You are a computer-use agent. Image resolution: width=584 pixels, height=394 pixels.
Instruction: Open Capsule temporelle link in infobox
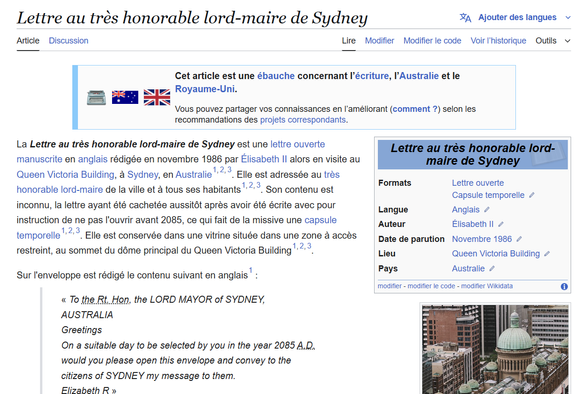[488, 195]
